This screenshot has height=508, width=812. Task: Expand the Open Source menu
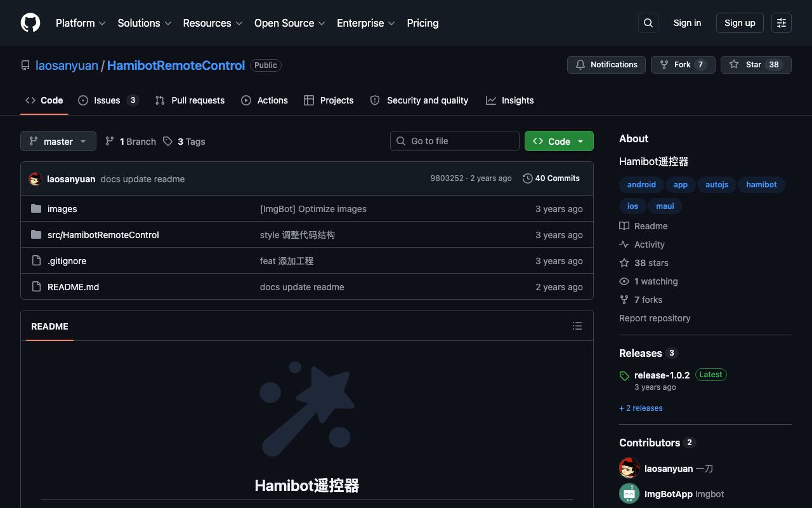(x=290, y=23)
